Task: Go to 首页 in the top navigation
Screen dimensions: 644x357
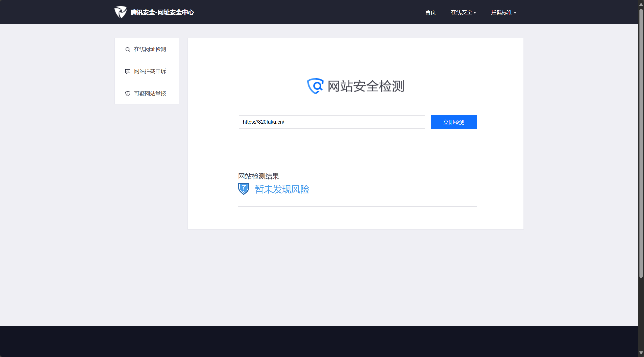Action: 430,12
